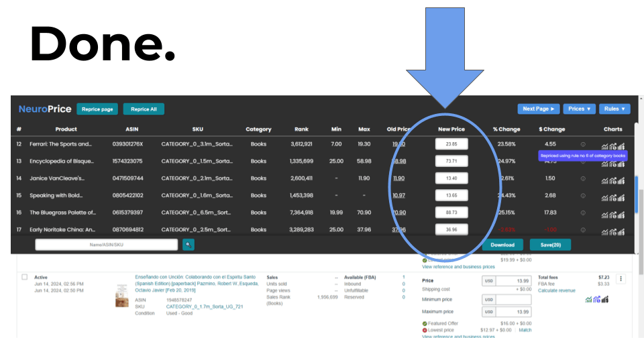Open line trend chart for Early Noritake China row
Screen dimensions: 644x362
604,233
